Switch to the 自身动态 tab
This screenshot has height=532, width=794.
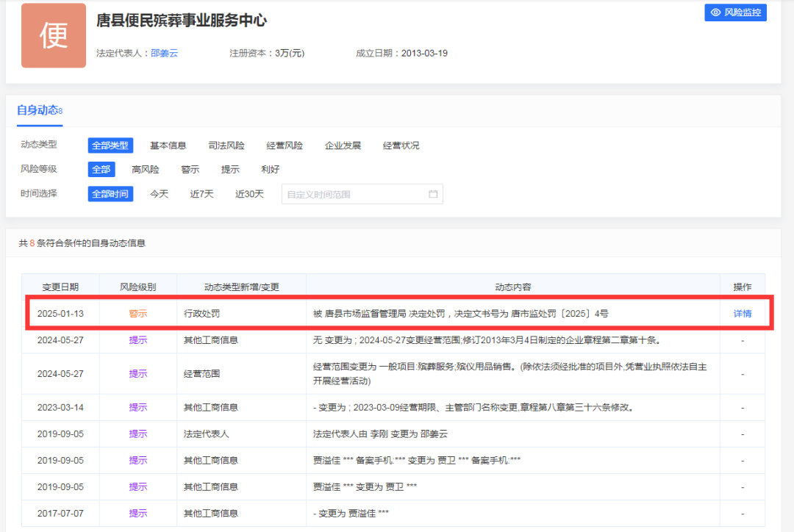pyautogui.click(x=38, y=110)
